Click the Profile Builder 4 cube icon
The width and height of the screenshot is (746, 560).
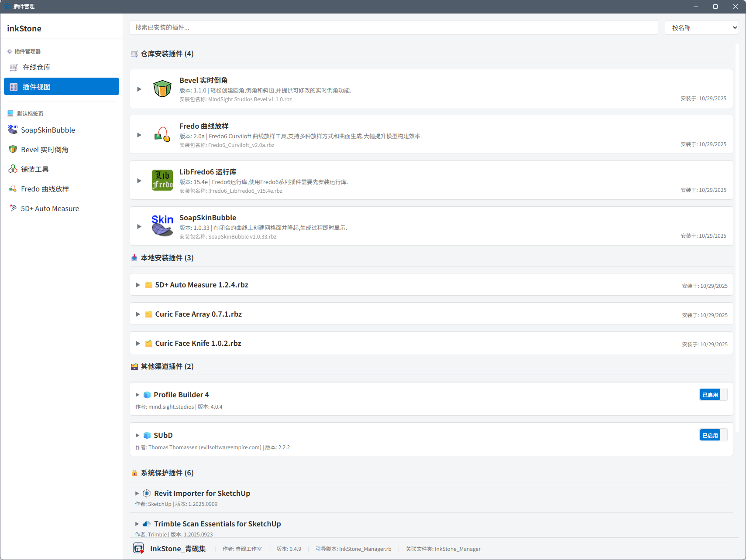[x=147, y=395]
